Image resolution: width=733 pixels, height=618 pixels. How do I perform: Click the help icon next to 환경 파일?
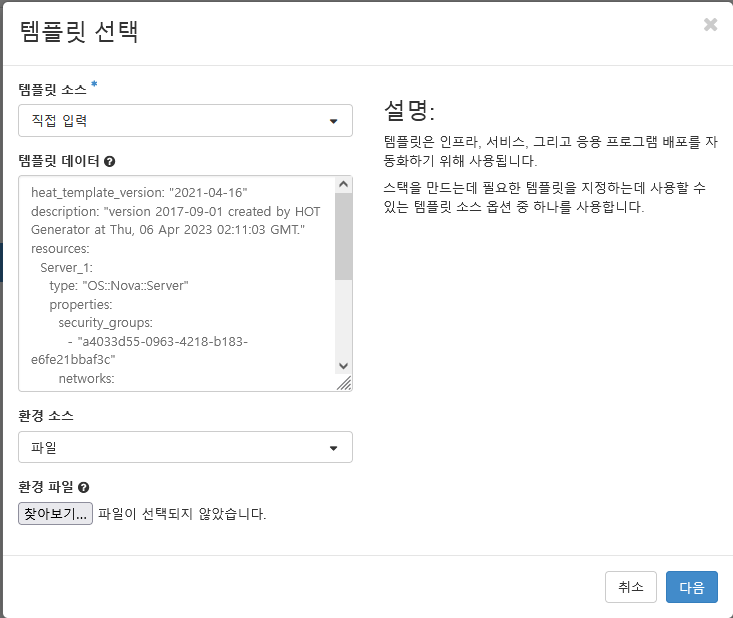[84, 488]
